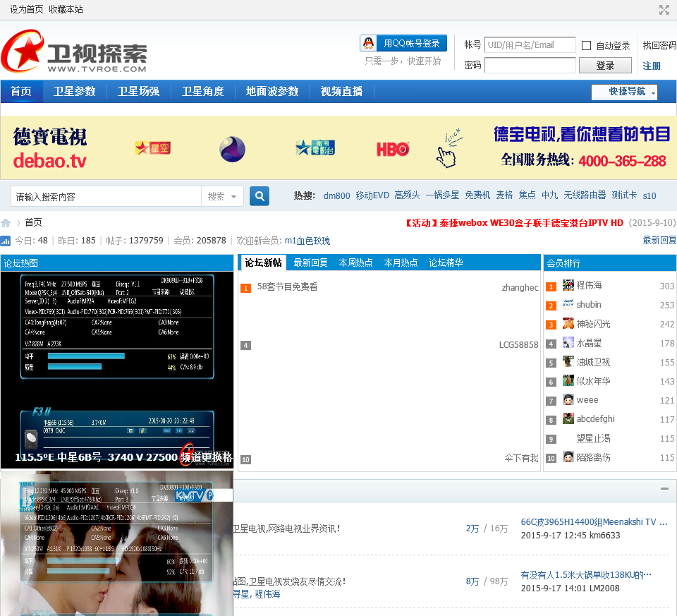Click avatar of member 油城卫视

(x=568, y=361)
